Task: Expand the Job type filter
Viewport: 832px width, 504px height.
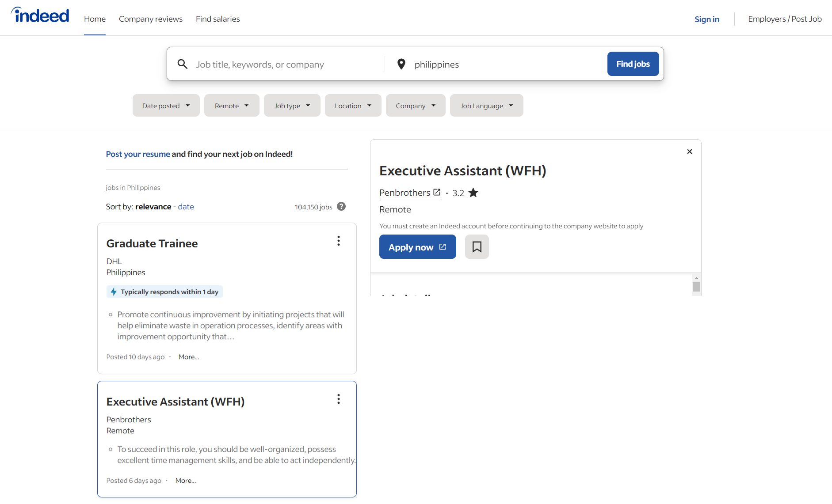Action: [292, 106]
